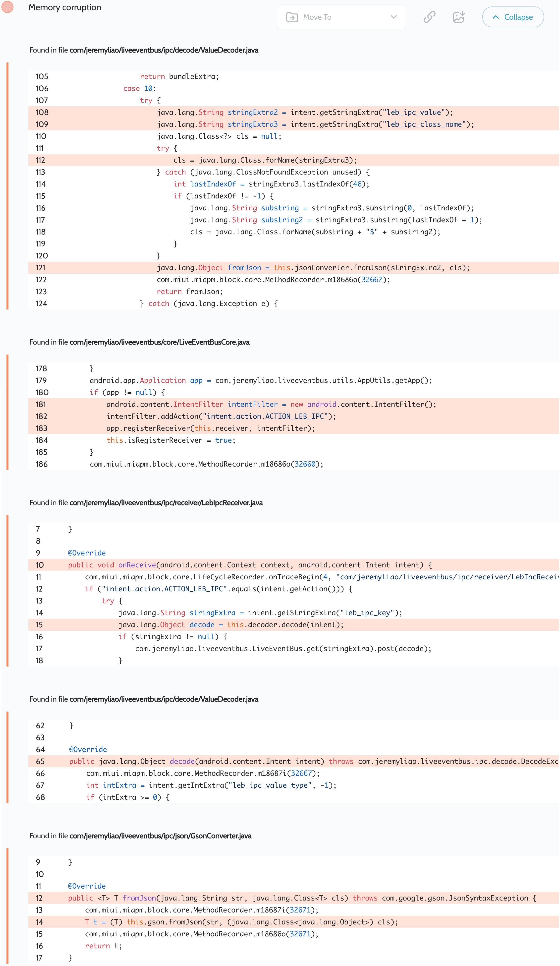
Task: Click line number 108 in gutter
Action: click(x=42, y=112)
